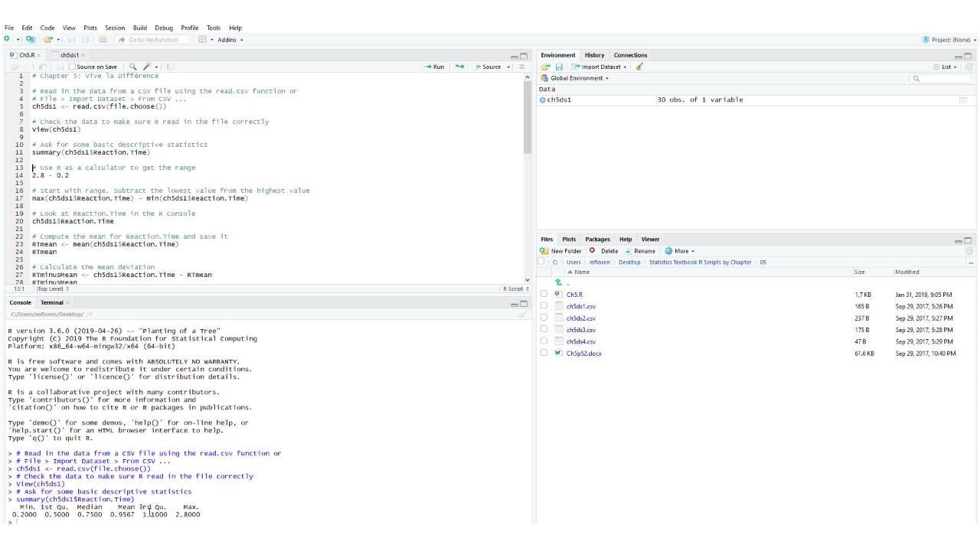Screen dimensions: 980x551
Task: Clear environment objects with the broom icon
Action: (x=639, y=67)
